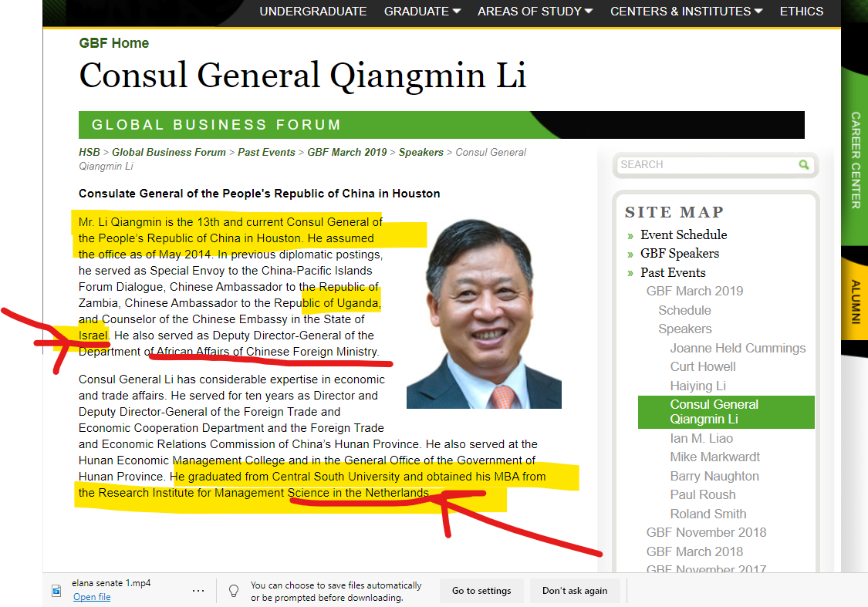Open speaker Joanne Held Cummings
Image resolution: width=868 pixels, height=607 pixels.
tap(738, 348)
